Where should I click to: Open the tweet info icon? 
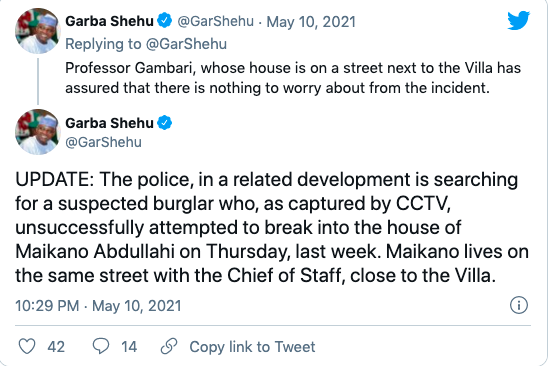coord(519,305)
